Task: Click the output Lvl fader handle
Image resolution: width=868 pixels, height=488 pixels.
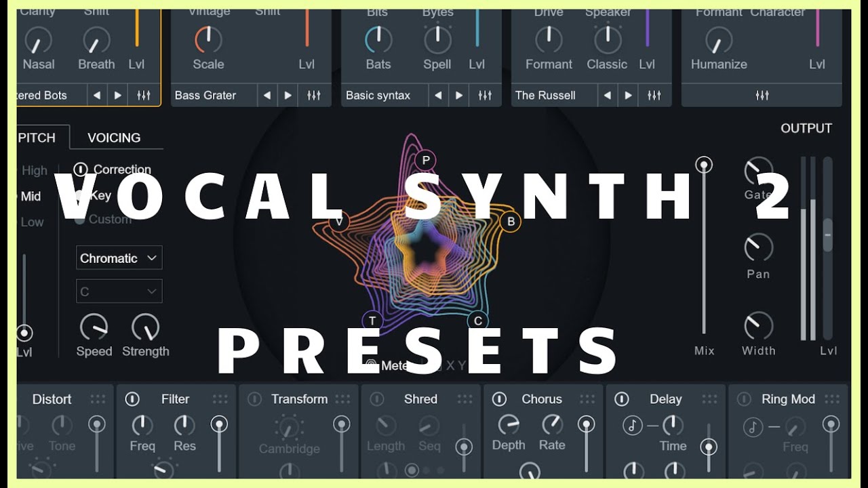Action: coord(827,235)
